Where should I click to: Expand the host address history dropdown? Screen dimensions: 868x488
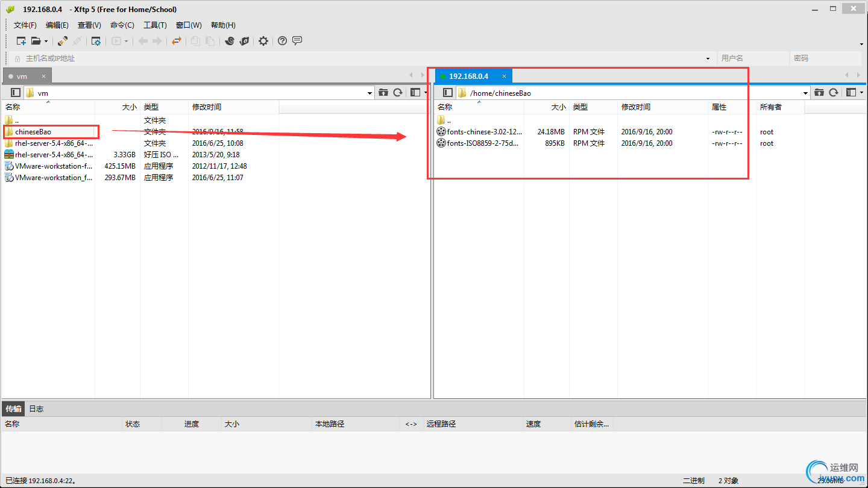(x=708, y=58)
